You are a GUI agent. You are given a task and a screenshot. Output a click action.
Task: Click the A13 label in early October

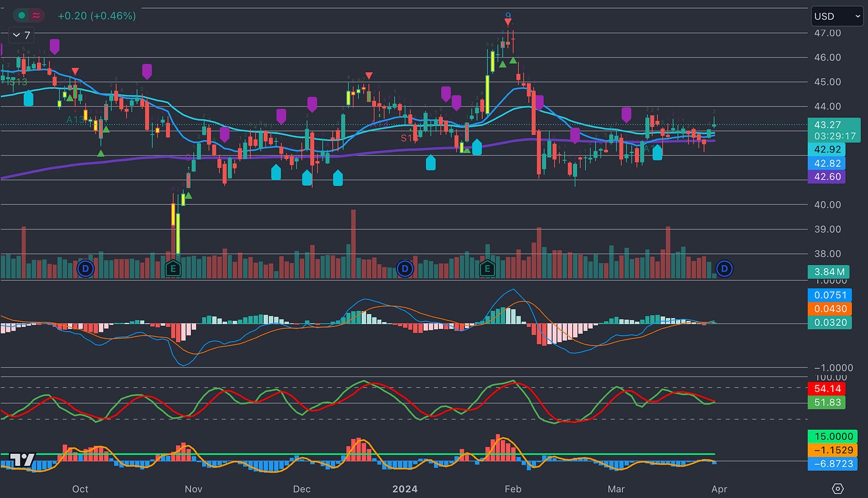tap(76, 119)
